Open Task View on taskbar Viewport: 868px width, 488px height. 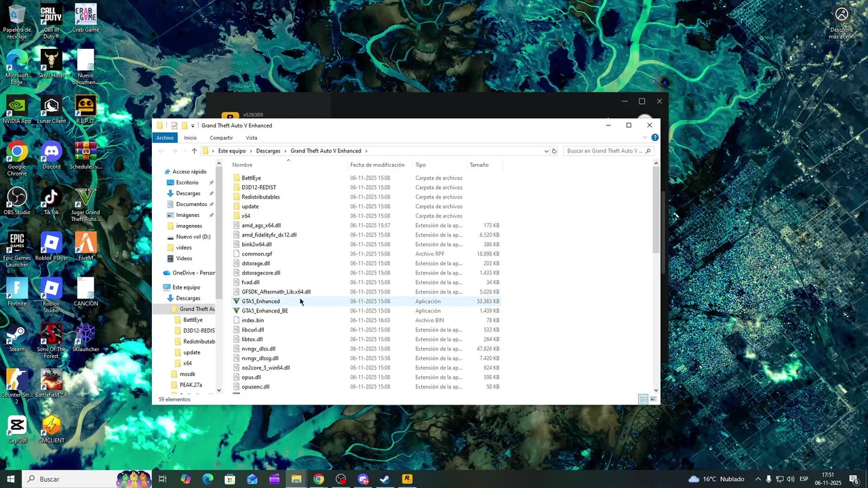[163, 479]
